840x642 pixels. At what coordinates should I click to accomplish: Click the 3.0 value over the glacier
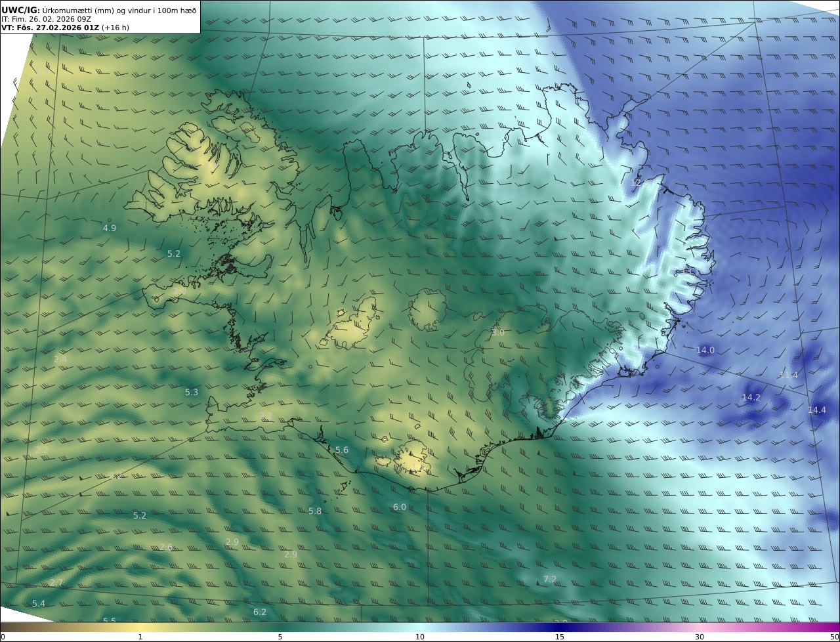click(x=498, y=333)
